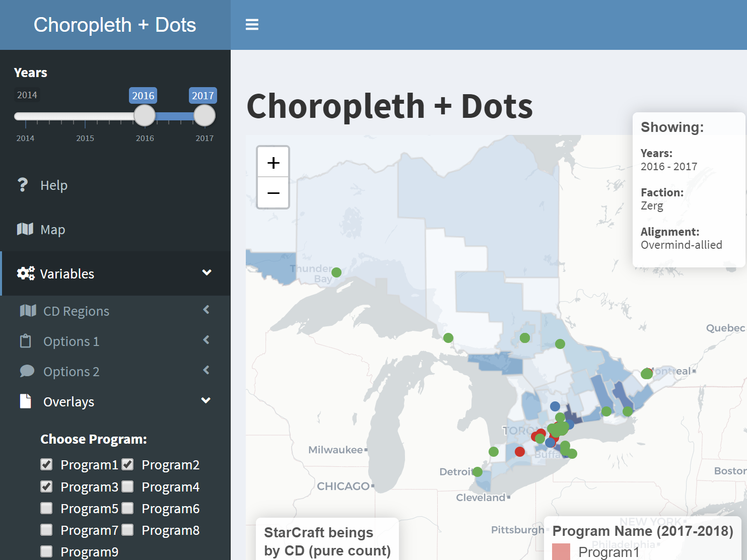Image resolution: width=747 pixels, height=560 pixels.
Task: Collapse the Overlays section chevron
Action: (x=206, y=400)
